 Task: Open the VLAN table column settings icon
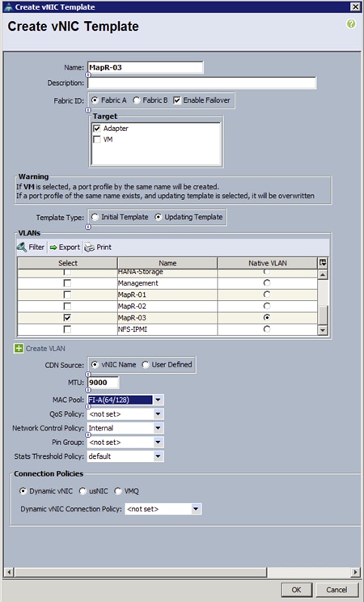[x=323, y=263]
